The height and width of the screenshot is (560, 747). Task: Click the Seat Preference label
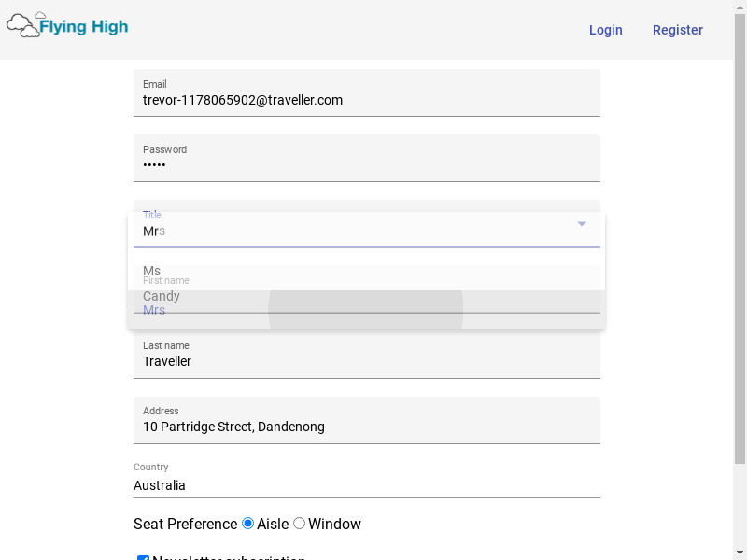pyautogui.click(x=185, y=524)
